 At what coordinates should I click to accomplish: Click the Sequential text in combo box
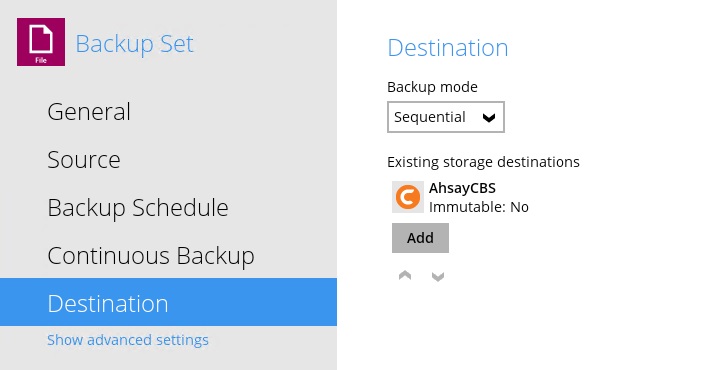(430, 118)
